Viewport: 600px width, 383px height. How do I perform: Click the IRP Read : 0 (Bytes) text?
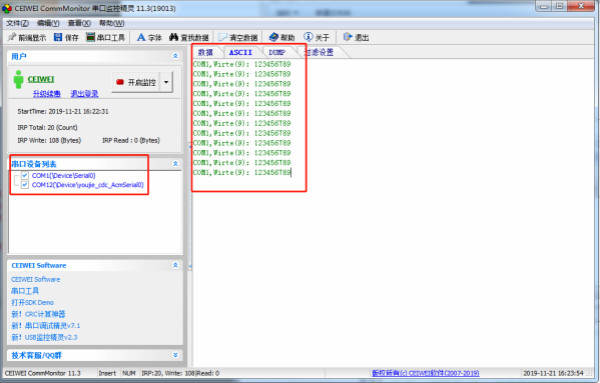click(131, 140)
